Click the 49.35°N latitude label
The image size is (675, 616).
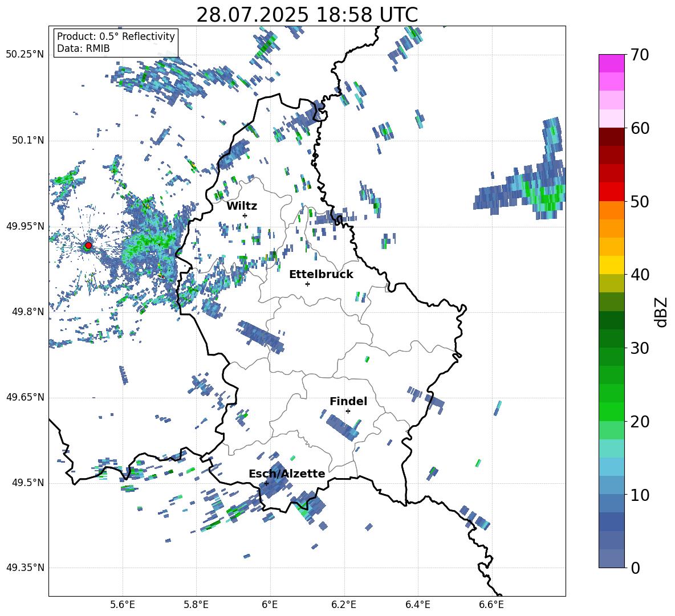point(25,568)
